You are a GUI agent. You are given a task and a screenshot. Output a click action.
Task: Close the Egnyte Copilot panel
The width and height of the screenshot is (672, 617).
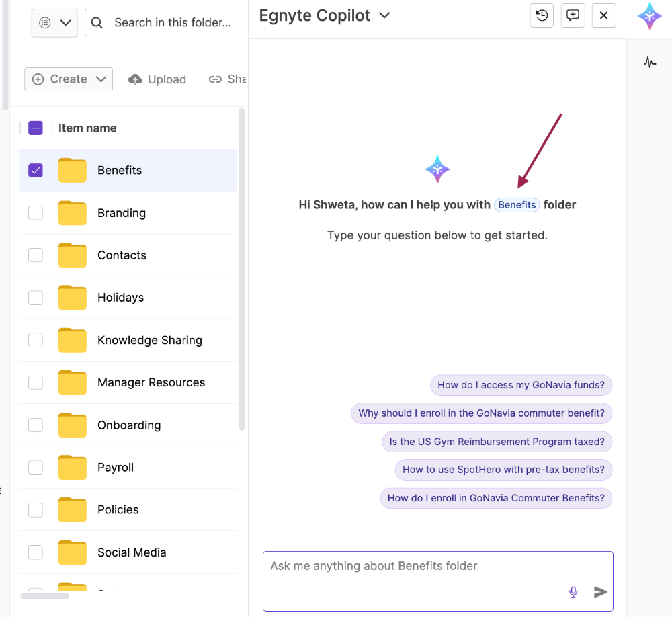coord(604,15)
